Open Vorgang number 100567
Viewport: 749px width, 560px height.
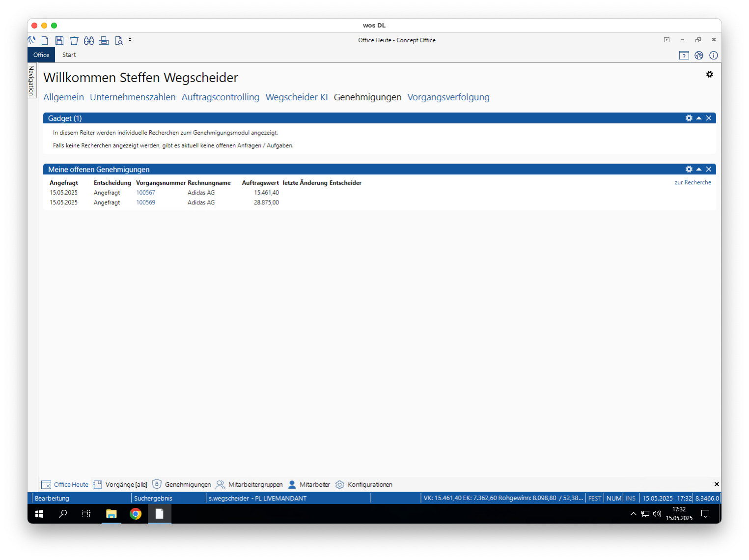(145, 193)
